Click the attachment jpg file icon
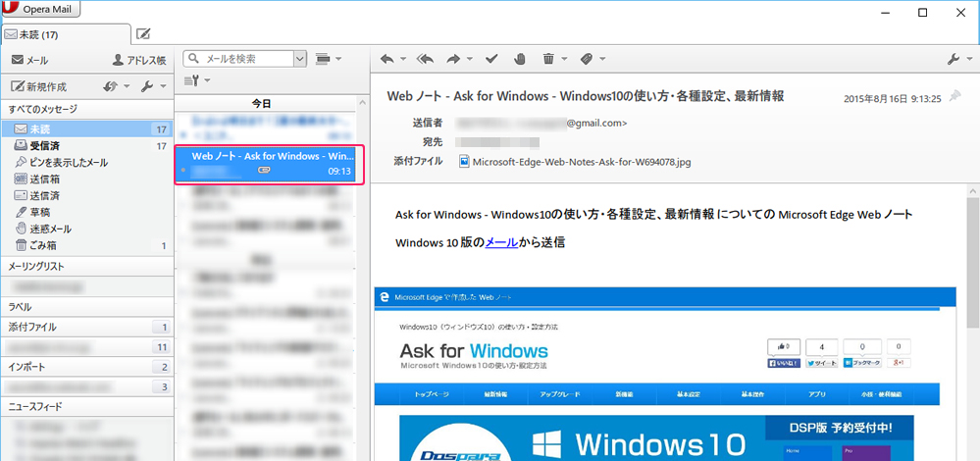This screenshot has height=461, width=980. point(464,161)
